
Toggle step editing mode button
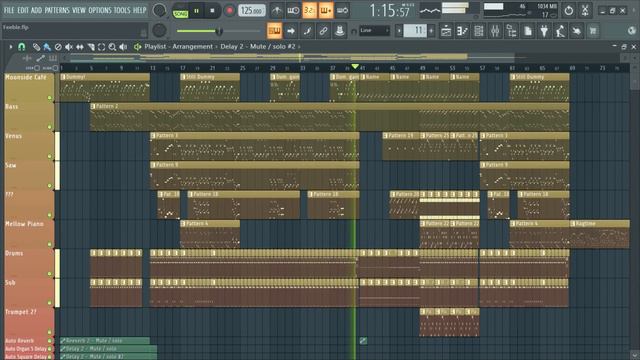tap(307, 31)
